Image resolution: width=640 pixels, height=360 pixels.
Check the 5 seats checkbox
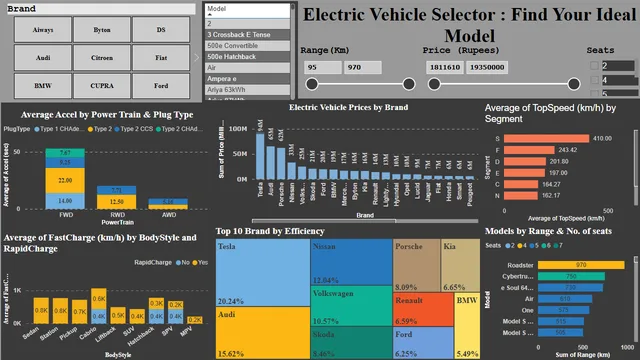click(594, 93)
